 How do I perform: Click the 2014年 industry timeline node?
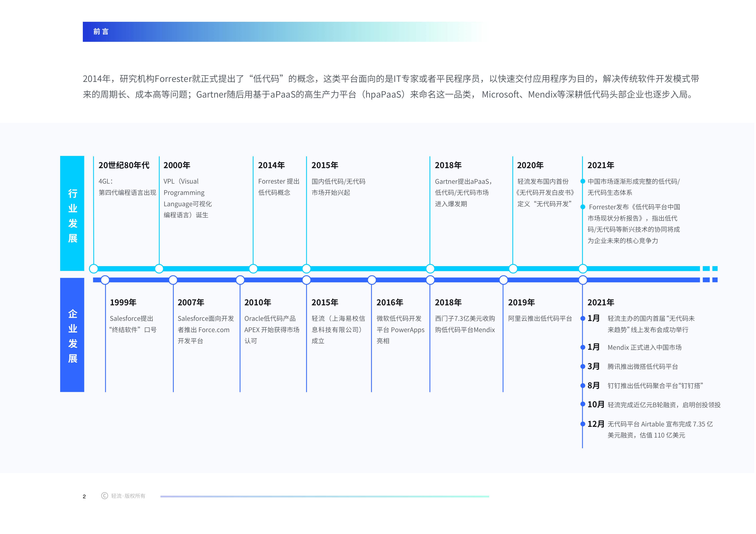[x=254, y=269]
